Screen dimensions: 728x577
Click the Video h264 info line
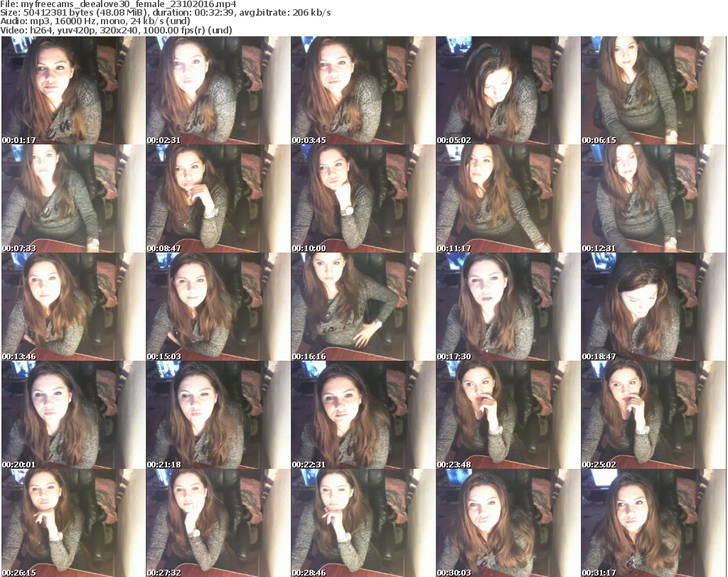coord(122,31)
